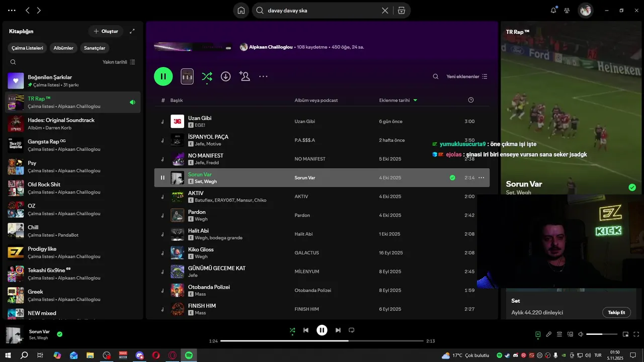Sort by Albüm veya podcast column
This screenshot has width=644, height=362.
pyautogui.click(x=316, y=100)
